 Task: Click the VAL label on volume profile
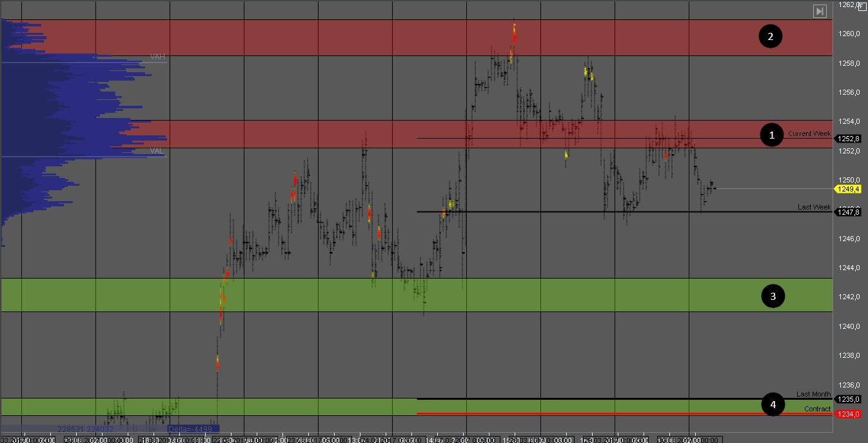click(157, 151)
